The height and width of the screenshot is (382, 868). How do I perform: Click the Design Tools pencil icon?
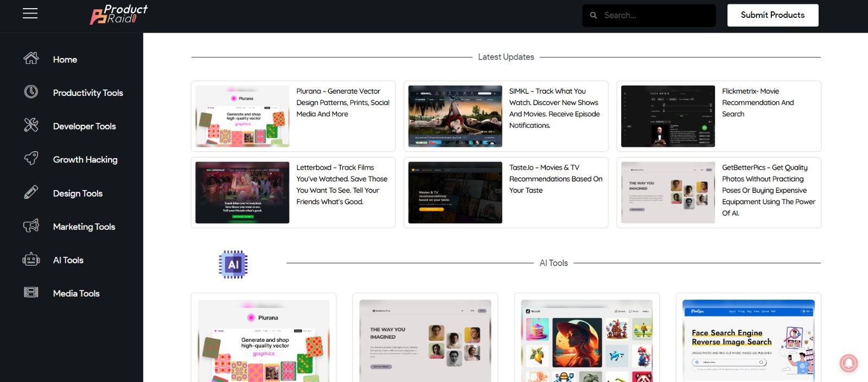click(x=31, y=192)
